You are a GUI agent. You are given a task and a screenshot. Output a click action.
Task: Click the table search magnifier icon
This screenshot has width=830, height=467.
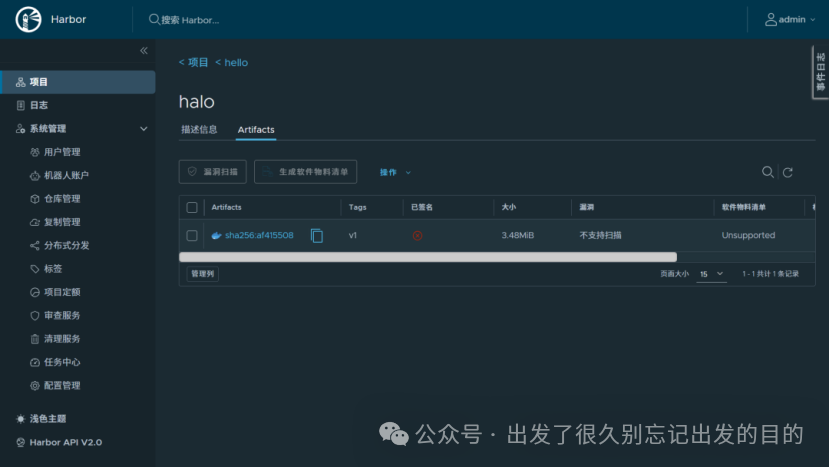pos(768,172)
